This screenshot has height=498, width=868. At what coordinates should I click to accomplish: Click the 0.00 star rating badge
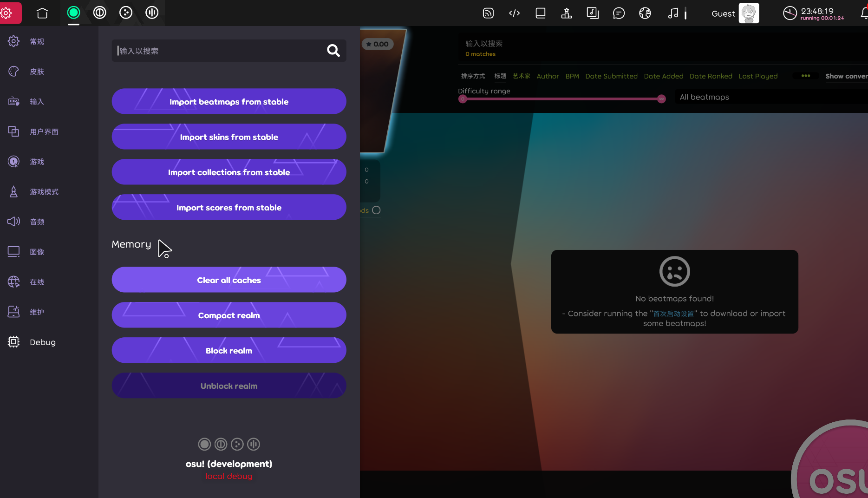[x=378, y=44]
